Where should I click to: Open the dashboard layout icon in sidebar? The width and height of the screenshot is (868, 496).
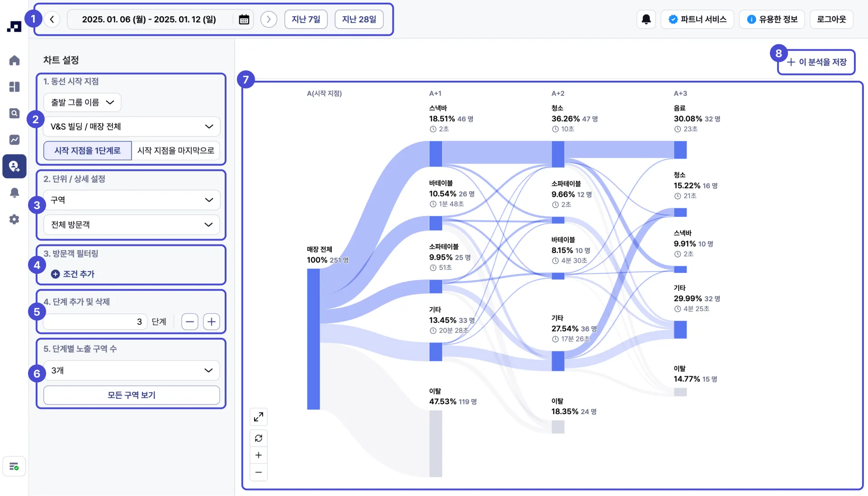[14, 87]
